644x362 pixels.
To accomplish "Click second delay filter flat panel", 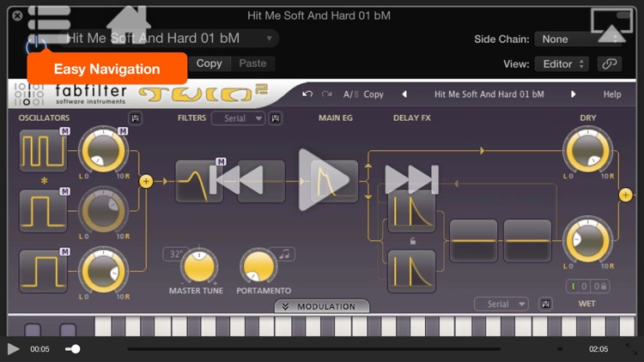I will point(527,241).
